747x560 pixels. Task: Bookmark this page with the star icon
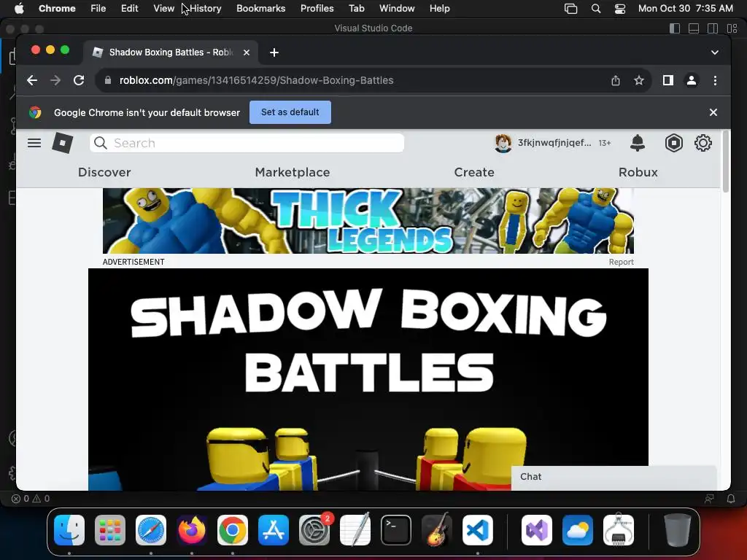[639, 80]
